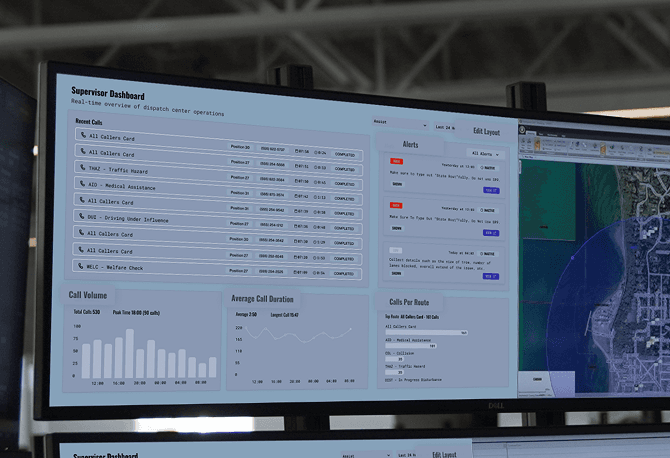Image resolution: width=670 pixels, height=458 pixels.
Task: Click the phone icon beside WELC - Welfare Check
Action: click(x=80, y=266)
